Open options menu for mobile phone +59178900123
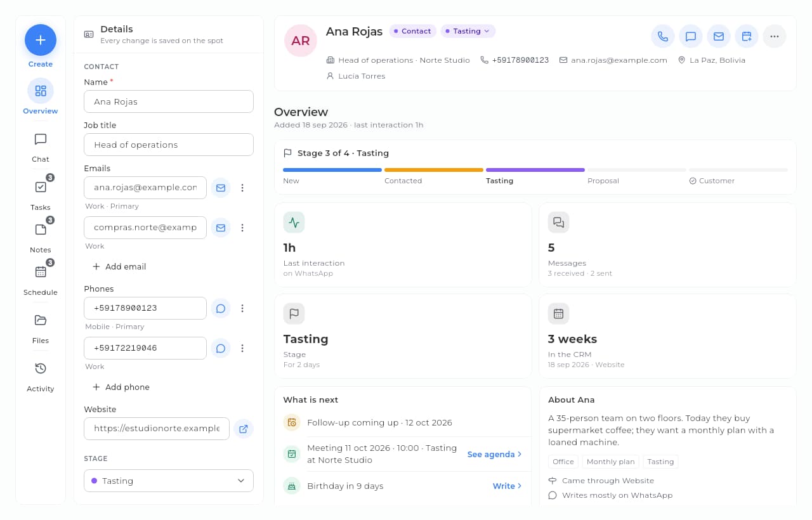The height and width of the screenshot is (520, 812). tap(242, 308)
